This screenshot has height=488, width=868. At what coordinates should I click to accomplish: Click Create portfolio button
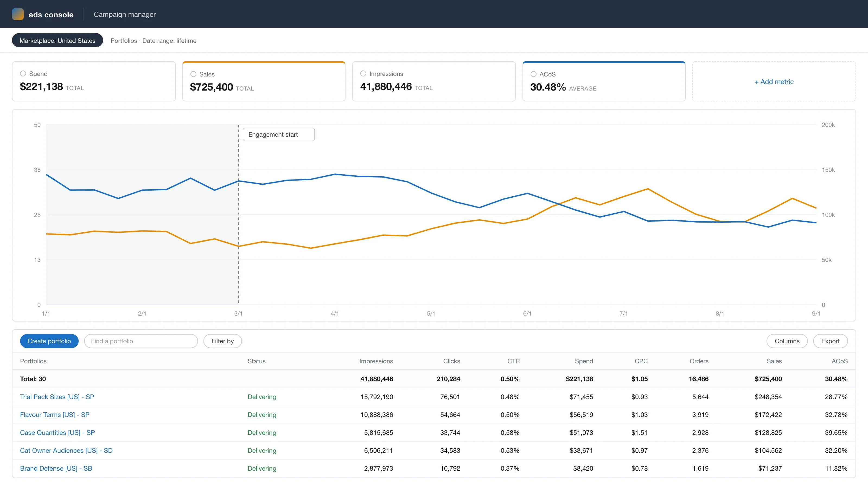[x=49, y=341]
